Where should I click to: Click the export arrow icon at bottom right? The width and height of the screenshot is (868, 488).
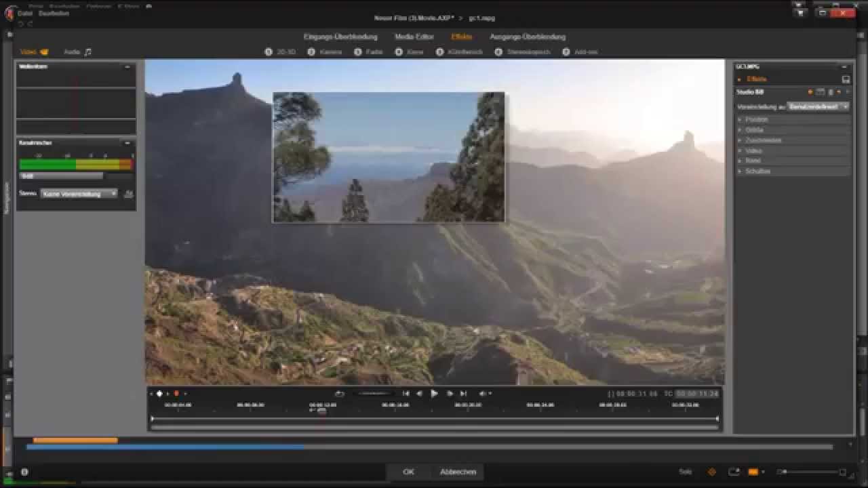[x=734, y=472]
